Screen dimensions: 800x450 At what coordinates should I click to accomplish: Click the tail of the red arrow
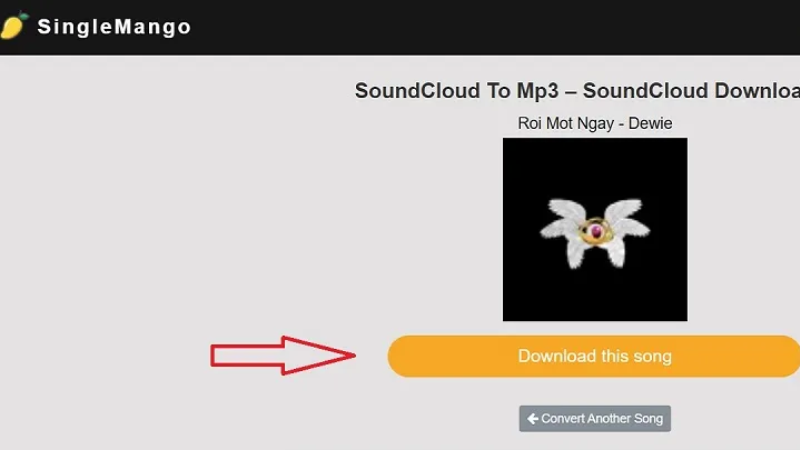[x=247, y=356]
